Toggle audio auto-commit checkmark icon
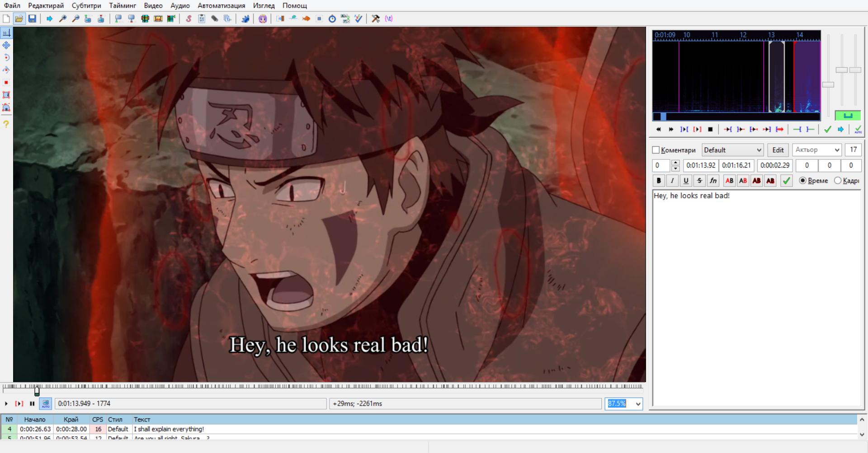868x453 pixels. [858, 130]
